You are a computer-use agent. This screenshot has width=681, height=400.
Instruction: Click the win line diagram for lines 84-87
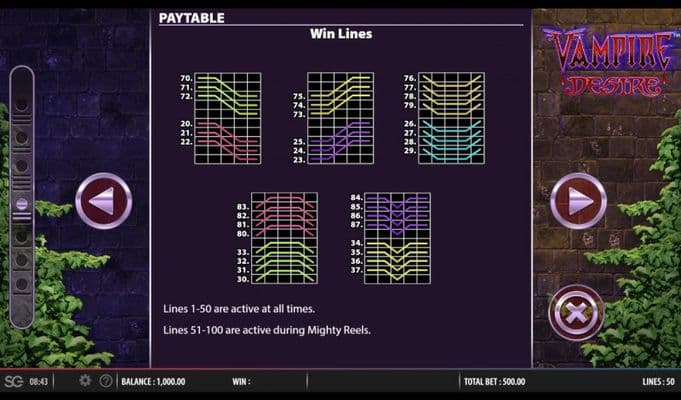pos(397,214)
